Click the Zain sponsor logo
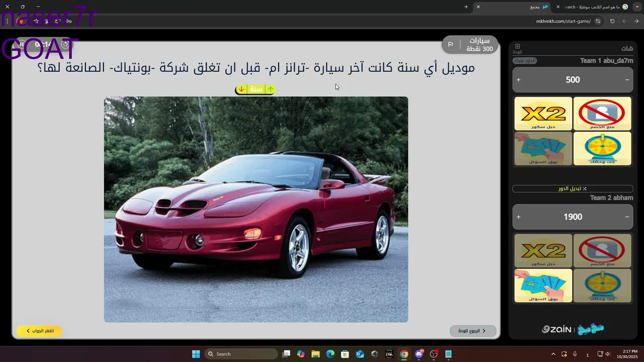The image size is (644, 362). [556, 329]
